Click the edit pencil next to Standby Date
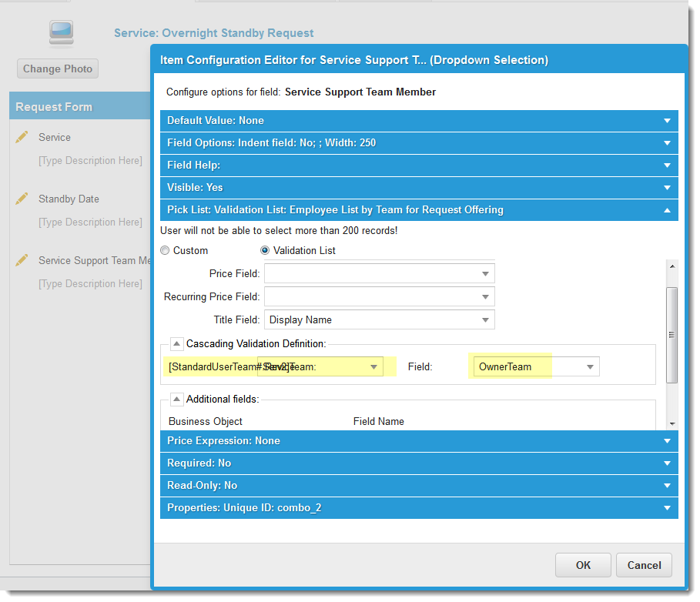Screen dimensions: 700x602 tap(22, 199)
